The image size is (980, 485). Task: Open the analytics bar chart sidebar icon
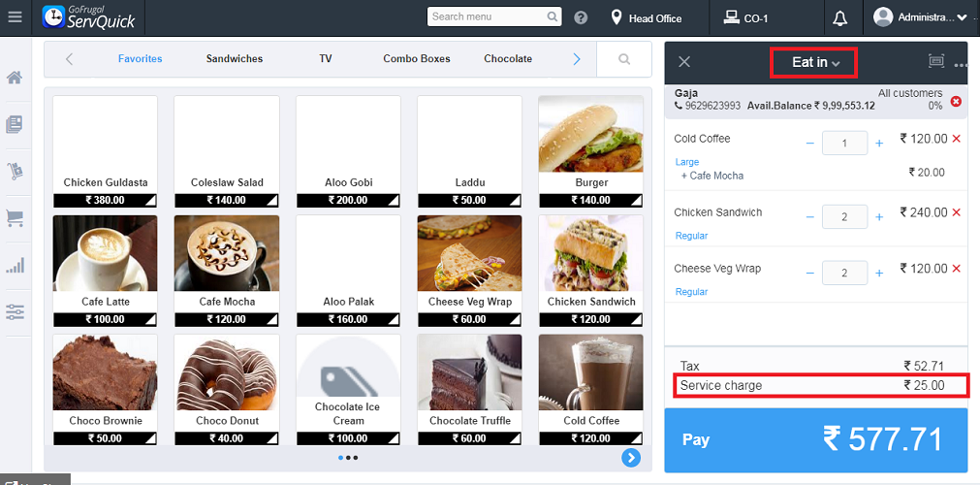coord(15,266)
